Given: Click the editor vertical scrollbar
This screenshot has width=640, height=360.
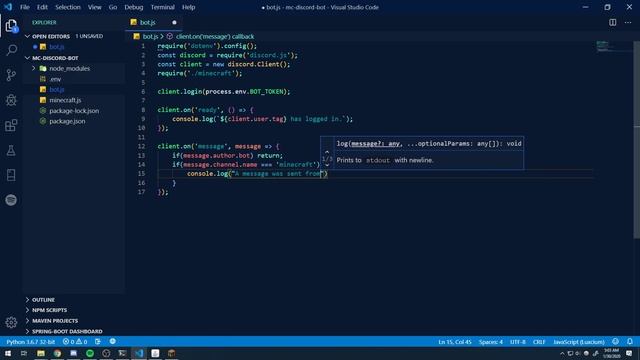Looking at the screenshot, I should [637, 140].
